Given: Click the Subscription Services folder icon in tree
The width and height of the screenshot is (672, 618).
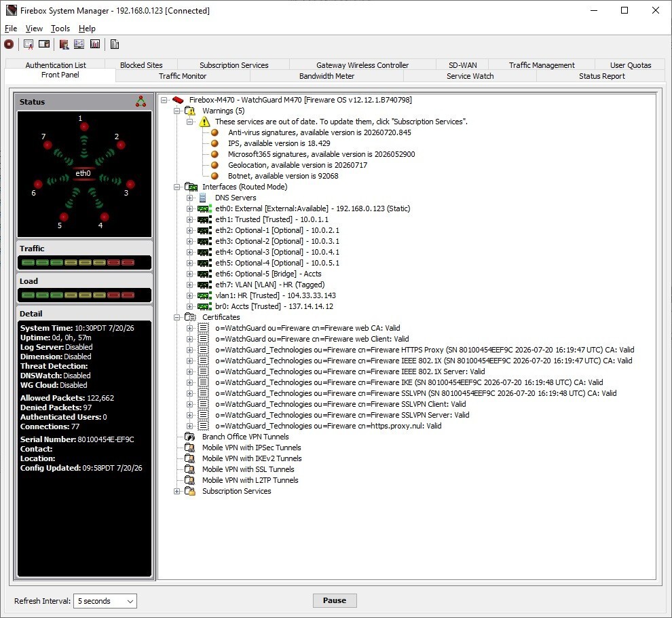Looking at the screenshot, I should tap(190, 491).
